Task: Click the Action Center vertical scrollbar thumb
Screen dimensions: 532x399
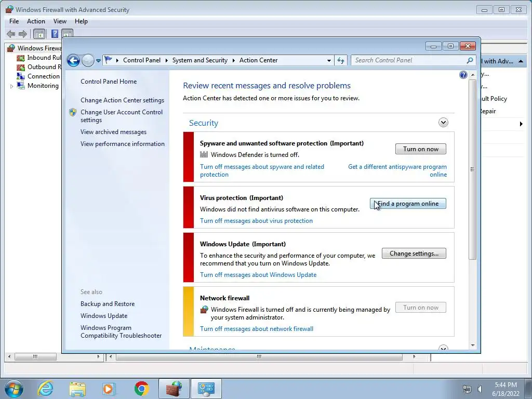Action: pyautogui.click(x=472, y=169)
